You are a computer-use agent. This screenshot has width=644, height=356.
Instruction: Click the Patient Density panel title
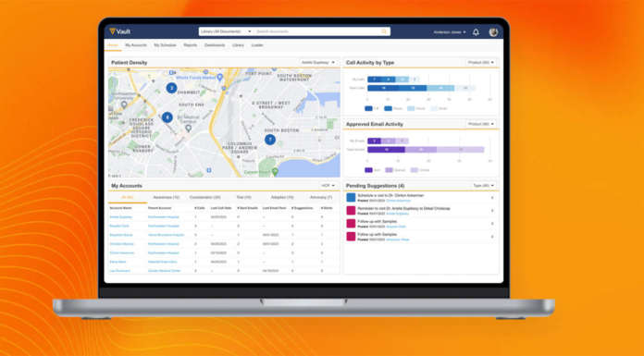pyautogui.click(x=129, y=62)
